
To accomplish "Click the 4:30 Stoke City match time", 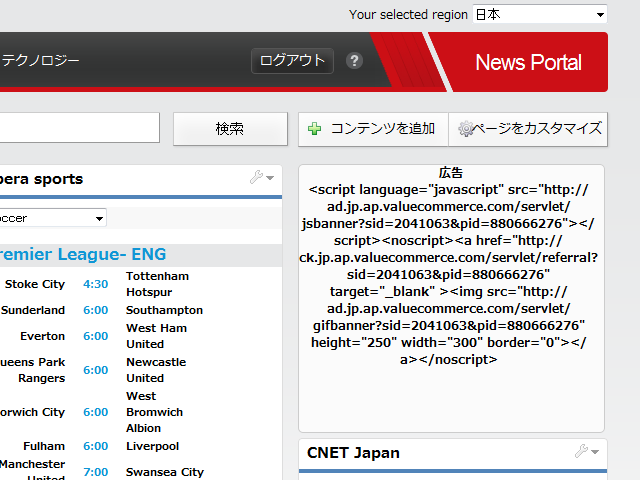I will [95, 284].
